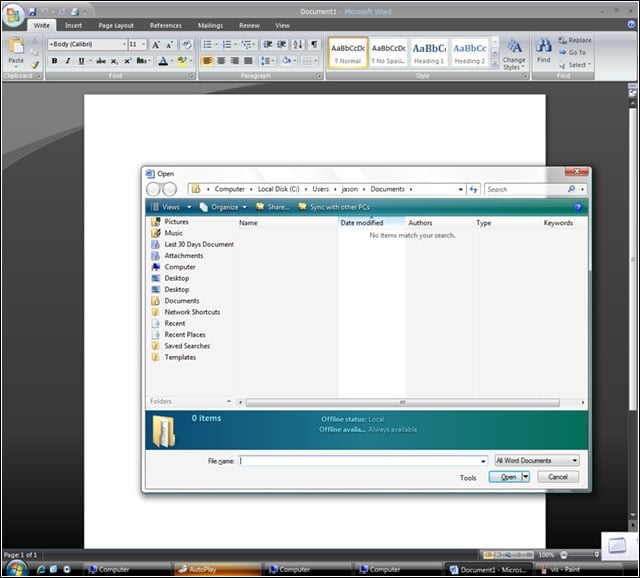Switch to the Insert tab
The image size is (640, 578).
[x=73, y=25]
